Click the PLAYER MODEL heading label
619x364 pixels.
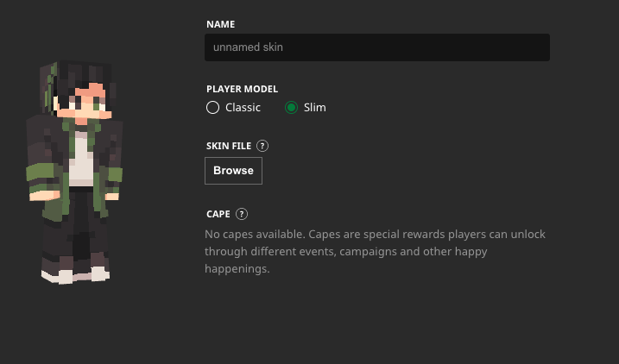pyautogui.click(x=242, y=89)
